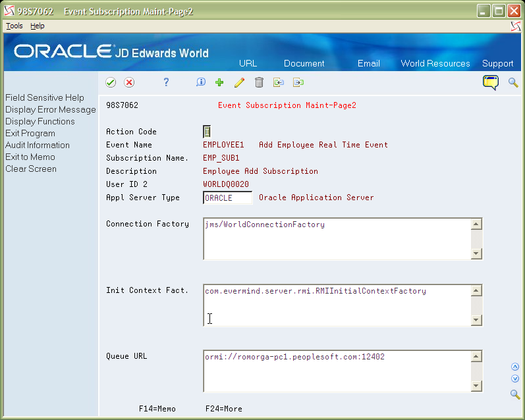The image size is (525, 420).
Task: Click Queue URL scrollbar down arrow
Action: (x=476, y=386)
